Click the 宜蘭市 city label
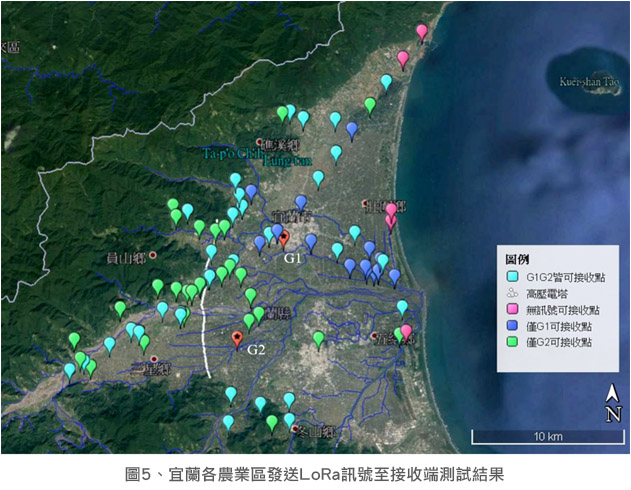This screenshot has width=631, height=490. [292, 217]
